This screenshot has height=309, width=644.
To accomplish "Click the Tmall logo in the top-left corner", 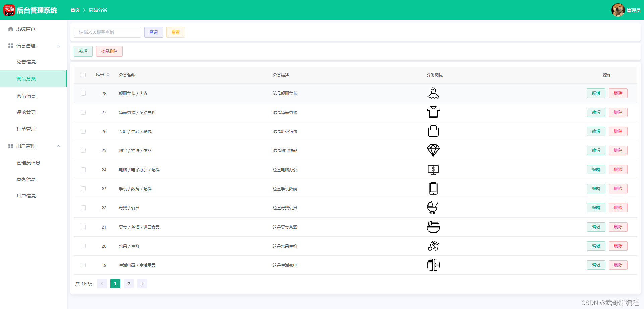I will pos(9,10).
